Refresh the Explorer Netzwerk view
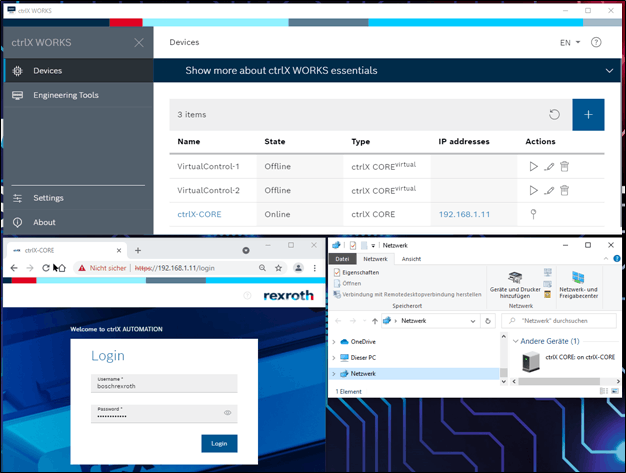626x473 pixels. click(487, 321)
